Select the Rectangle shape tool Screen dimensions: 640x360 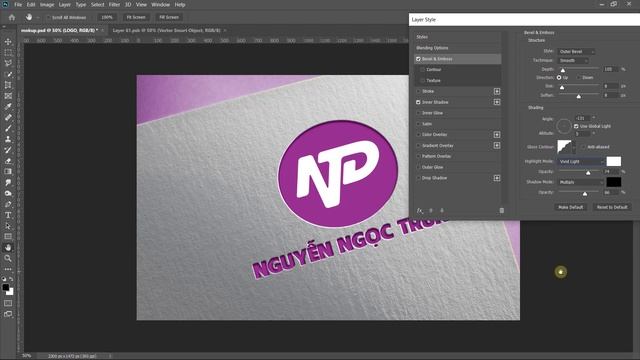[x=8, y=236]
